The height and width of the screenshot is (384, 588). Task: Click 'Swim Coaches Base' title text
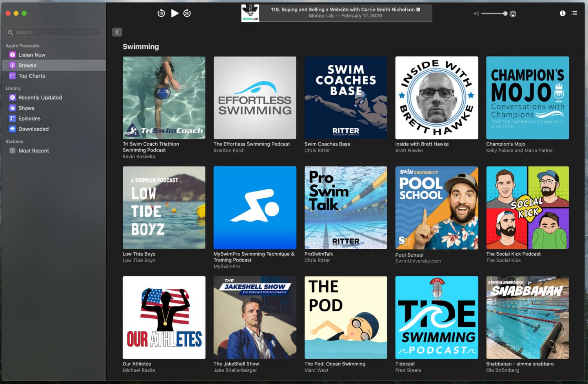pyautogui.click(x=327, y=144)
